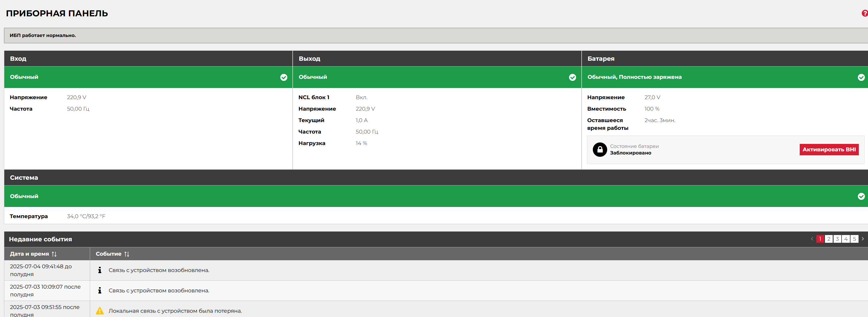Screen dimensions: 868x317
Task: Click info icon of 2025-07-04 event
Action: (100, 270)
